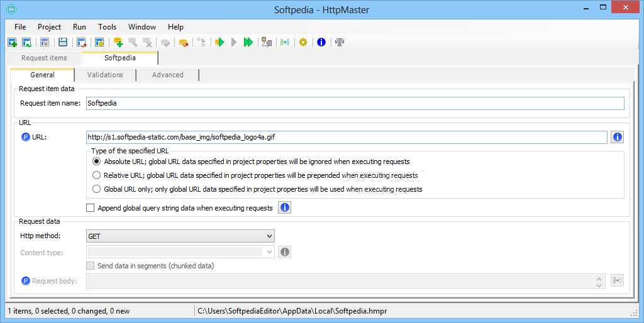The width and height of the screenshot is (644, 323).
Task: Execute all requests with the double green arrow
Action: (x=248, y=42)
